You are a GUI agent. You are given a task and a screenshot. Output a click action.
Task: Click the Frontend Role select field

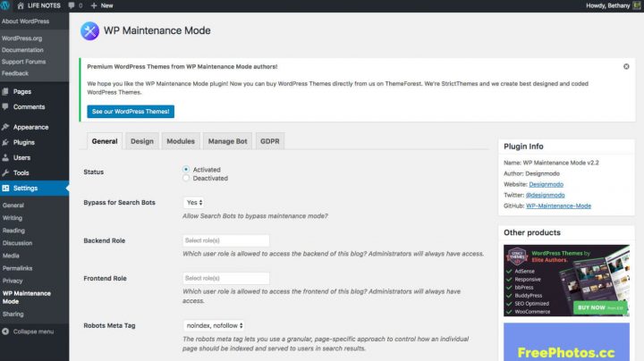click(x=226, y=278)
